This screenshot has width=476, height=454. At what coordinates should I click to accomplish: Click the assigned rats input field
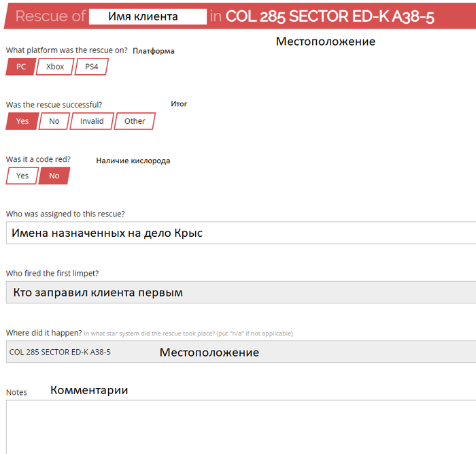click(238, 233)
